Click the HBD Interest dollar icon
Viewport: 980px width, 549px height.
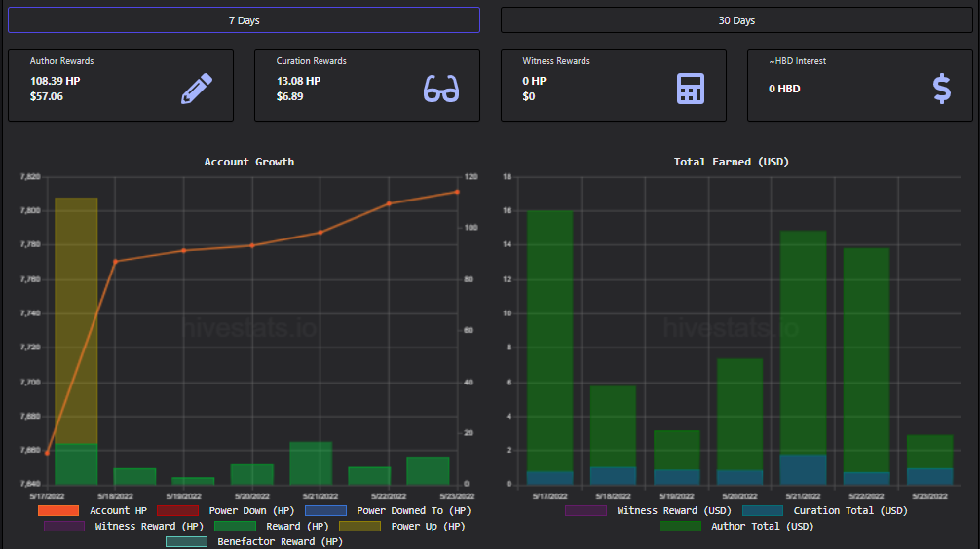942,88
